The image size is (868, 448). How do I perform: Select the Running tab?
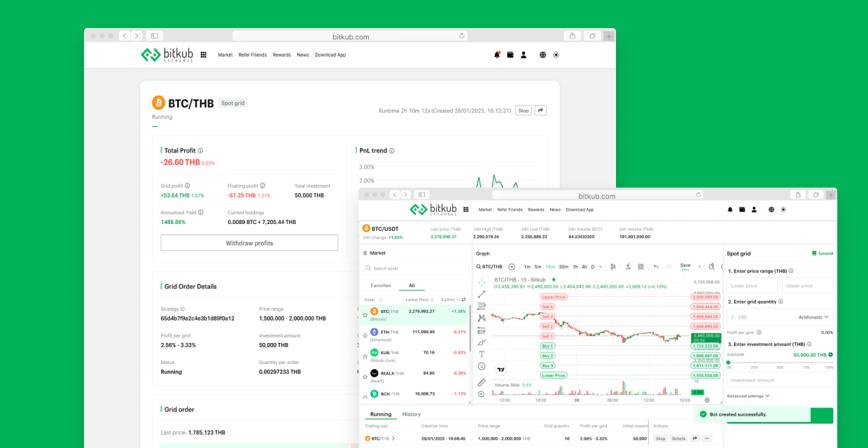(381, 414)
